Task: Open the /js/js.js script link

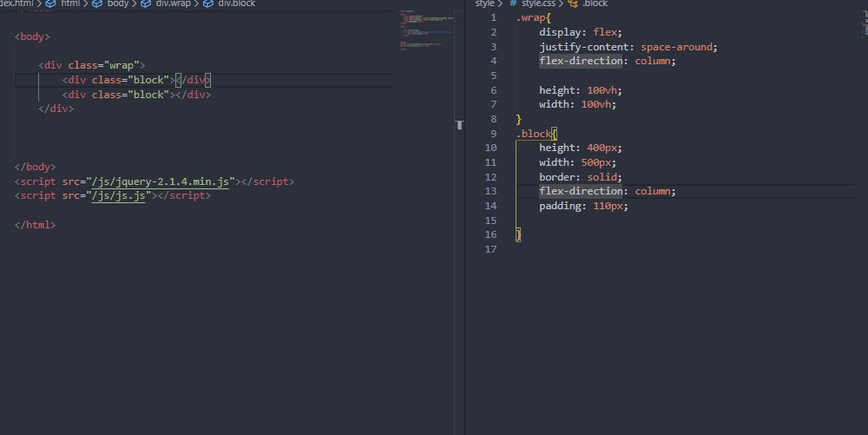Action: point(118,196)
